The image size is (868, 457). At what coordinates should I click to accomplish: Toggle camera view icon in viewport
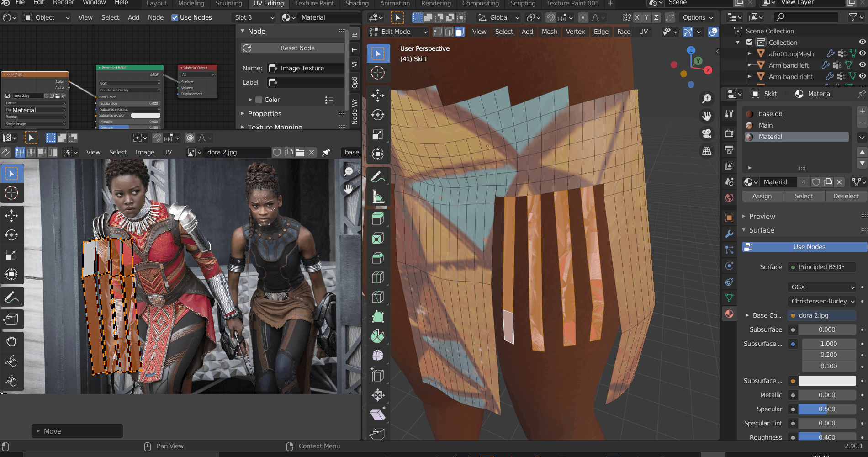tap(707, 133)
